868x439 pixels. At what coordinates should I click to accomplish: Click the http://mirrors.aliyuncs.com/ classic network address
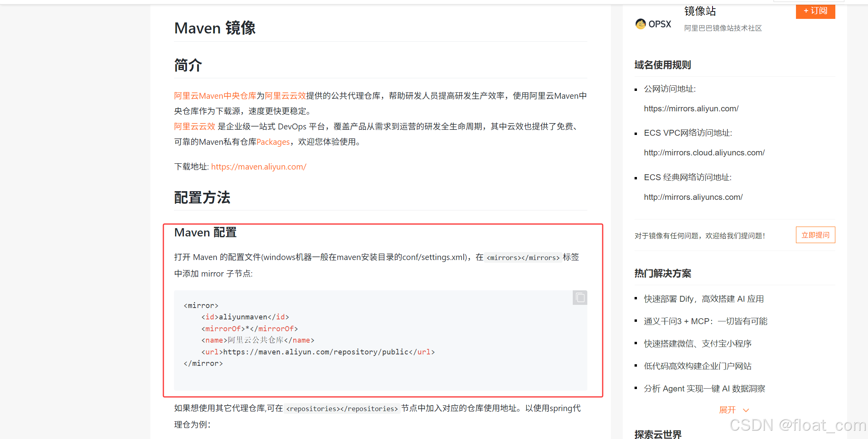693,197
